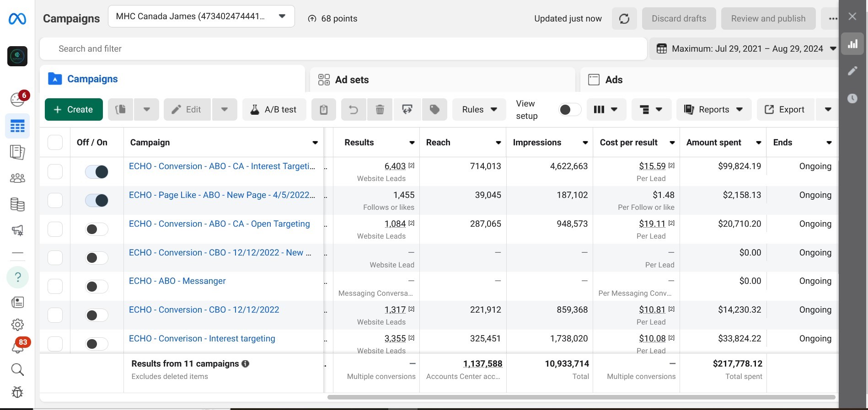Screen dimensions: 868x410
Task: Click the delete trash icon
Action: [380, 110]
